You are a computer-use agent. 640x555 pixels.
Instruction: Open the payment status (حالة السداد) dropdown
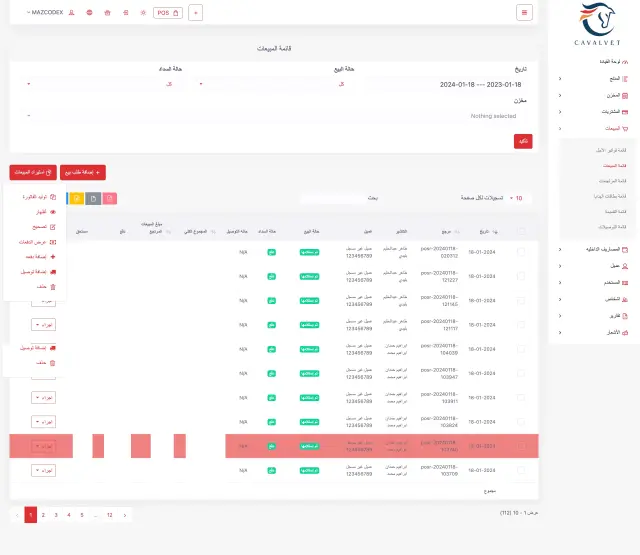click(102, 84)
